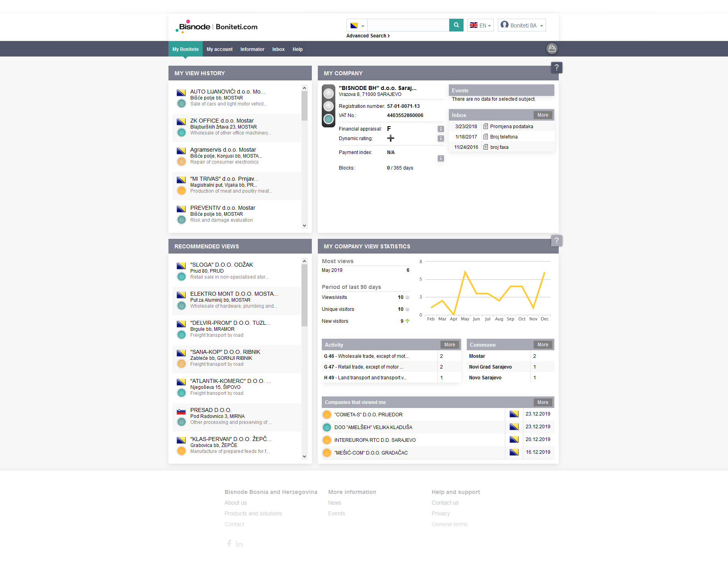Click More button in Commune panel
The image size is (728, 564).
tap(542, 345)
